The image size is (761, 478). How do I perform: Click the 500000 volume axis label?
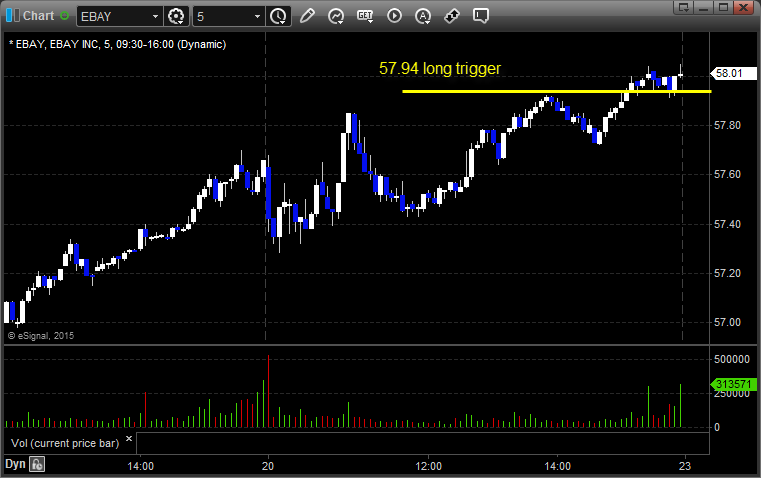732,359
